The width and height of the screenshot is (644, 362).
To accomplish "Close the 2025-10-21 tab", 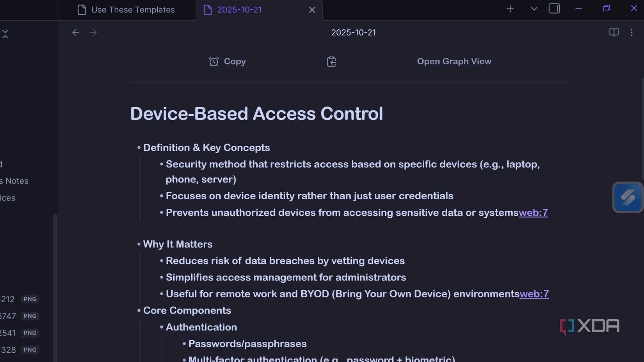I will (312, 10).
